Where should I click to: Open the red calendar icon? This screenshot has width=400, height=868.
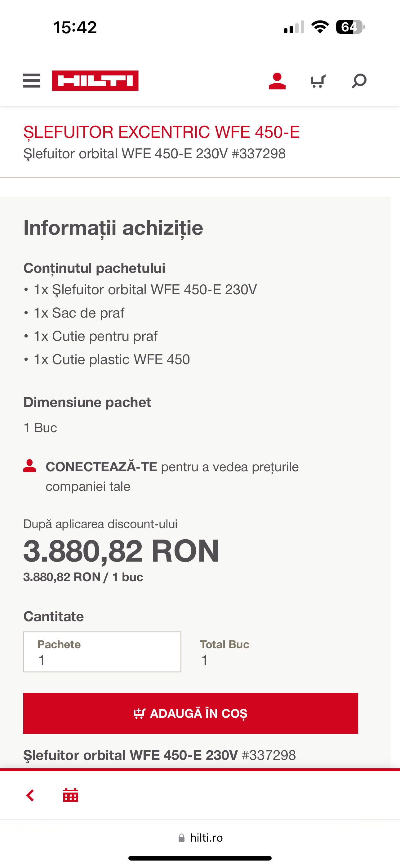[x=71, y=795]
